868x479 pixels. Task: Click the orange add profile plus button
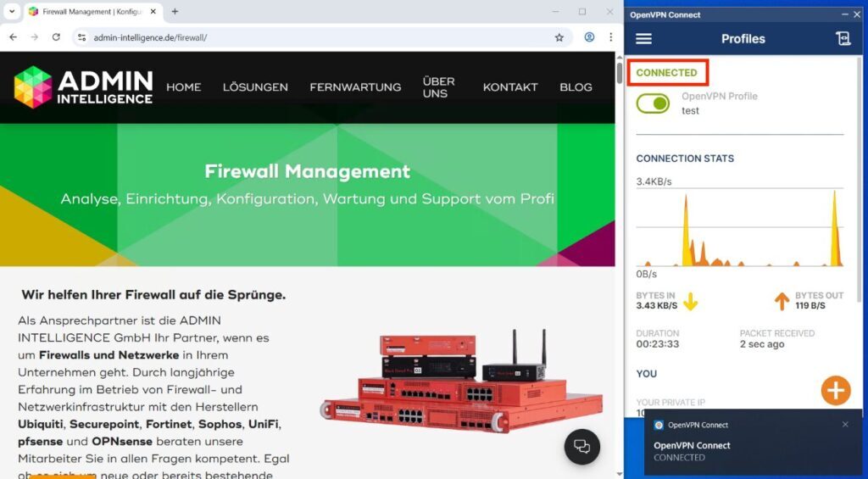coord(835,390)
